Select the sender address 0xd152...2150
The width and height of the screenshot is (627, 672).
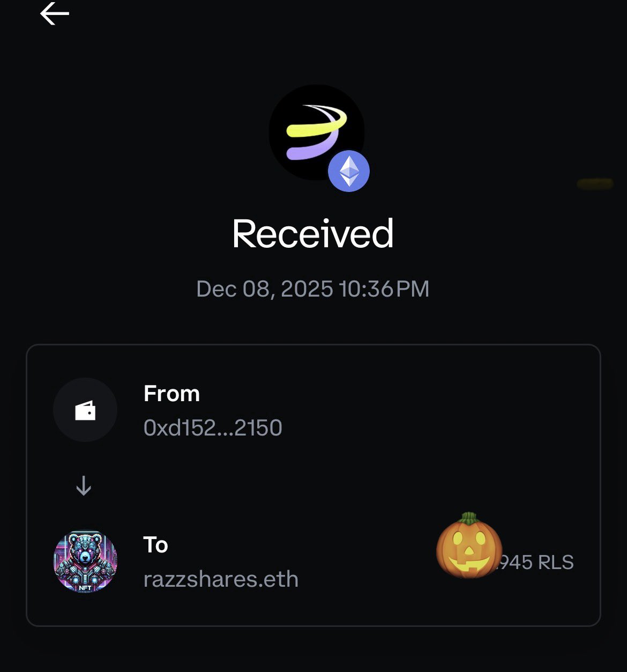pos(213,428)
